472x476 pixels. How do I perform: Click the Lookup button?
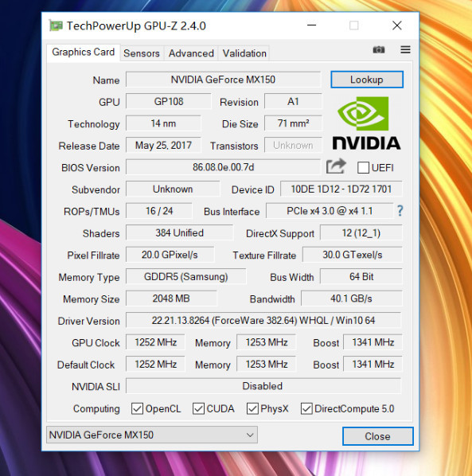pos(367,80)
